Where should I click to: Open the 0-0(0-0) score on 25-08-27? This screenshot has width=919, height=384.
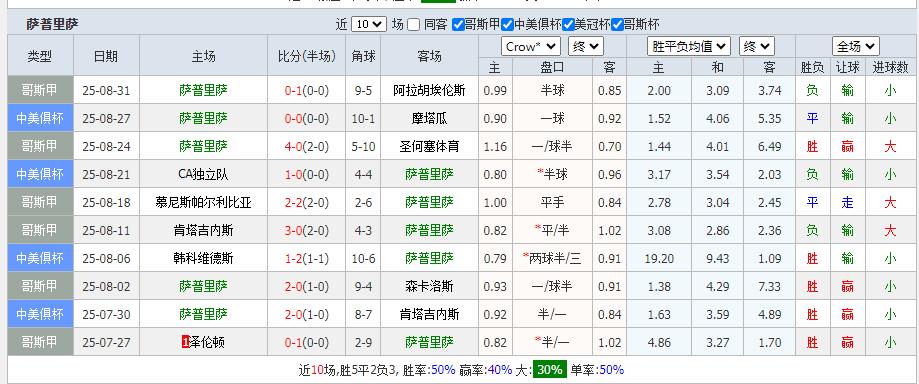(307, 118)
